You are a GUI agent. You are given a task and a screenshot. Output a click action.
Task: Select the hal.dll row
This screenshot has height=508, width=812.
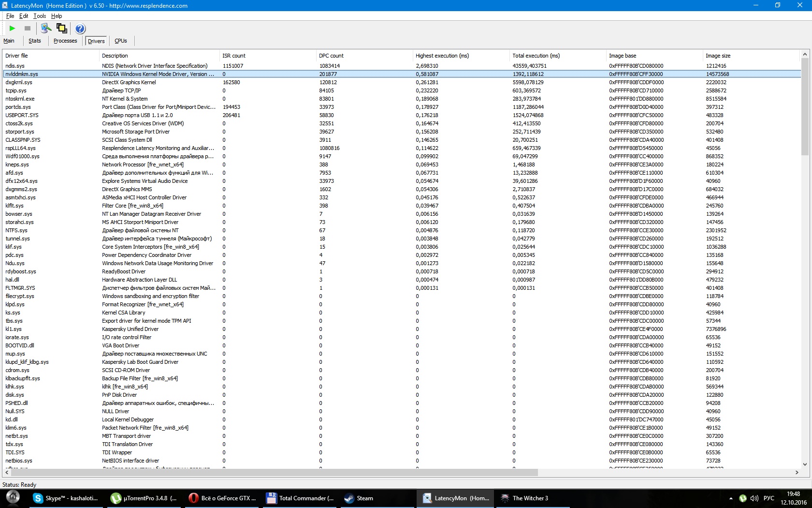[402, 280]
